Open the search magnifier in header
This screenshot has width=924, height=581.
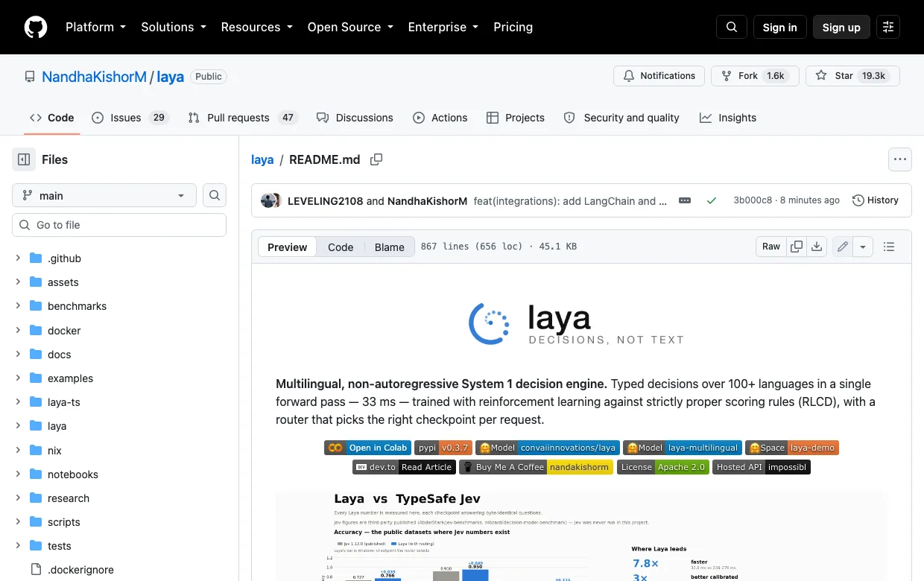tap(732, 27)
